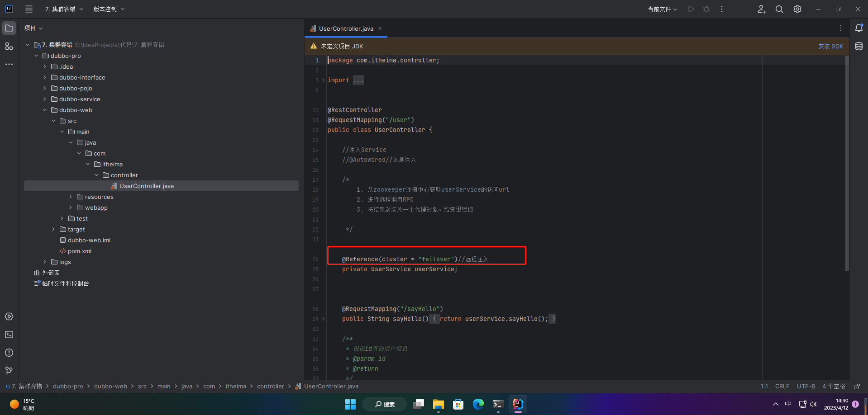Open the terminal app on taskbar
This screenshot has width=868, height=415.
click(498, 404)
